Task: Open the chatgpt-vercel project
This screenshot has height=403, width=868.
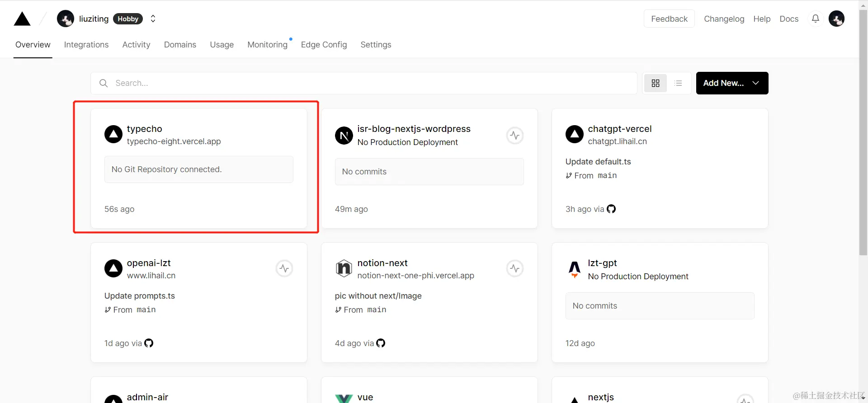Action: tap(619, 129)
